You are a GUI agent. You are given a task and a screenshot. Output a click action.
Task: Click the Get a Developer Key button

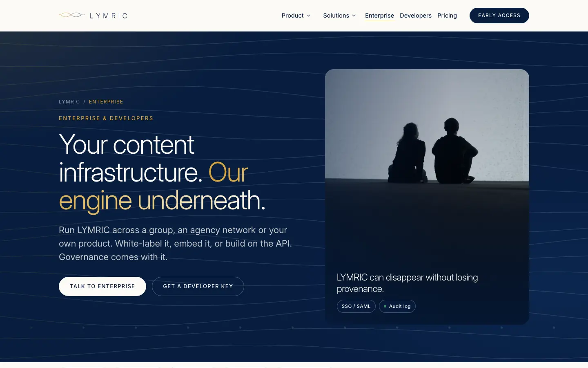[198, 286]
